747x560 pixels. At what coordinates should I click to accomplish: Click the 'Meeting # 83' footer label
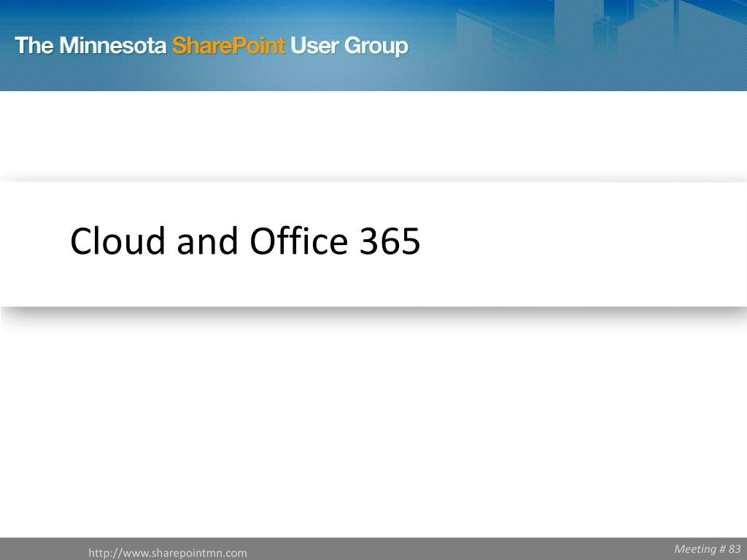click(x=708, y=548)
